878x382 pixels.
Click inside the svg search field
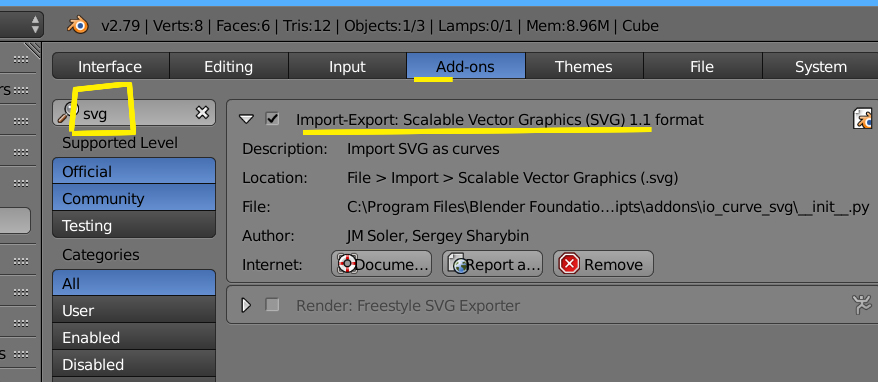[x=134, y=113]
